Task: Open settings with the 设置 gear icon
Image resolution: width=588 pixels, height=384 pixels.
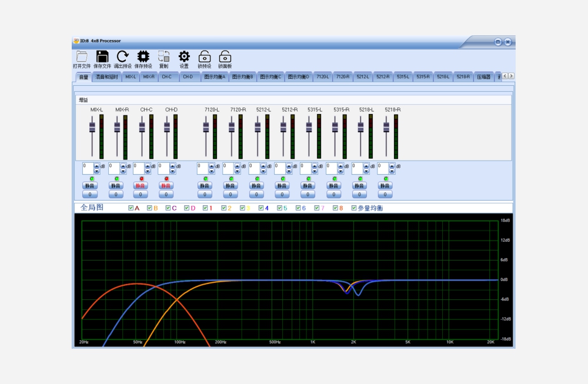Action: click(x=183, y=56)
